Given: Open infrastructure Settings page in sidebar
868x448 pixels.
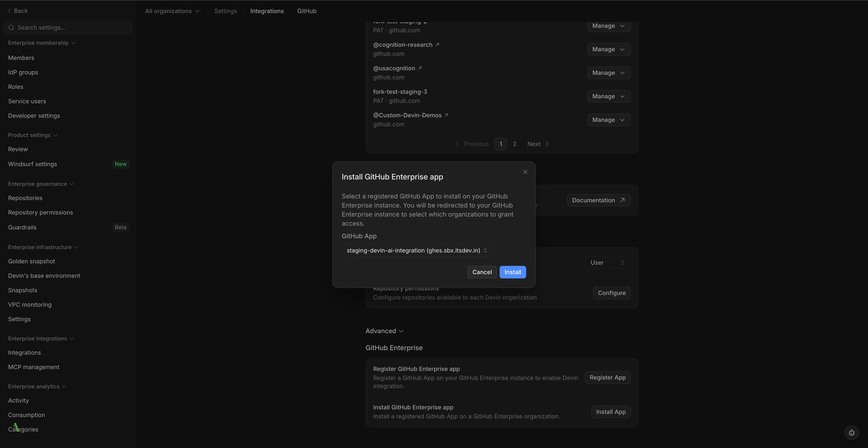Looking at the screenshot, I should coord(19,319).
